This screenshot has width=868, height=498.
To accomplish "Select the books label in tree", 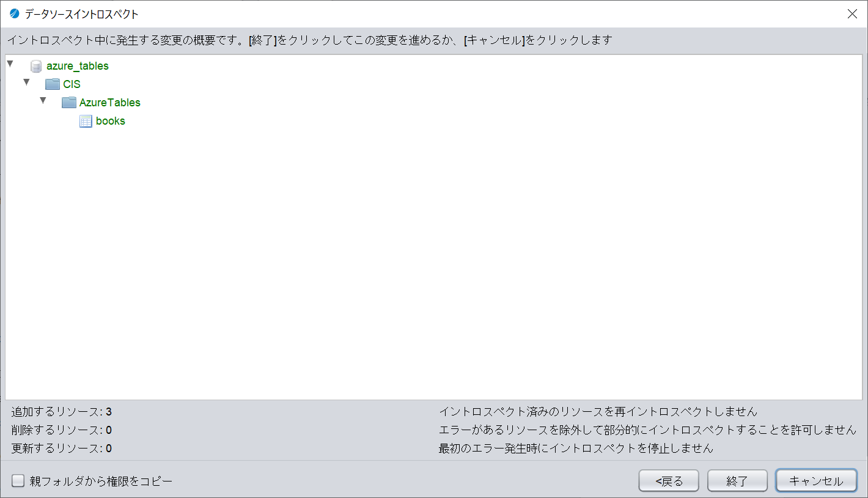I will (x=111, y=121).
